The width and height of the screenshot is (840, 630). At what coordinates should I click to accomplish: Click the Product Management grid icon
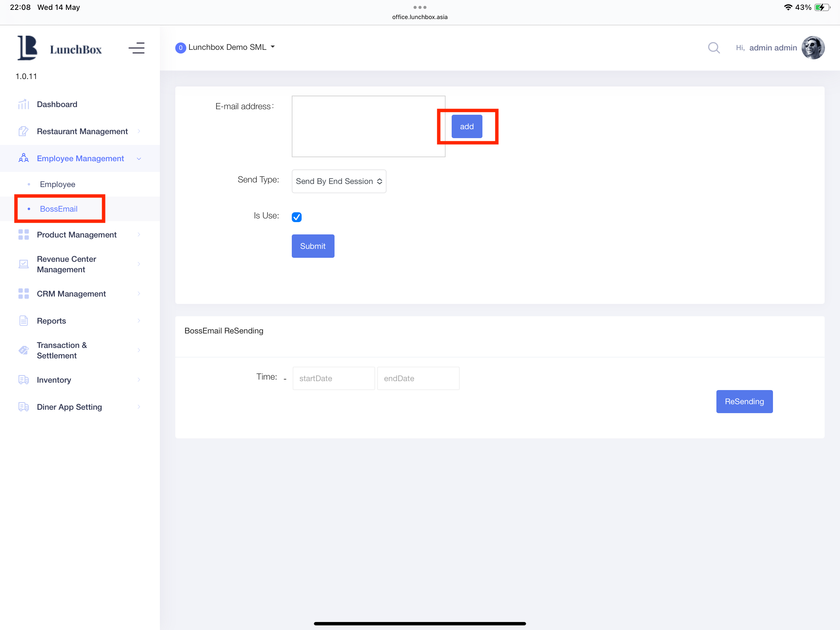click(24, 234)
